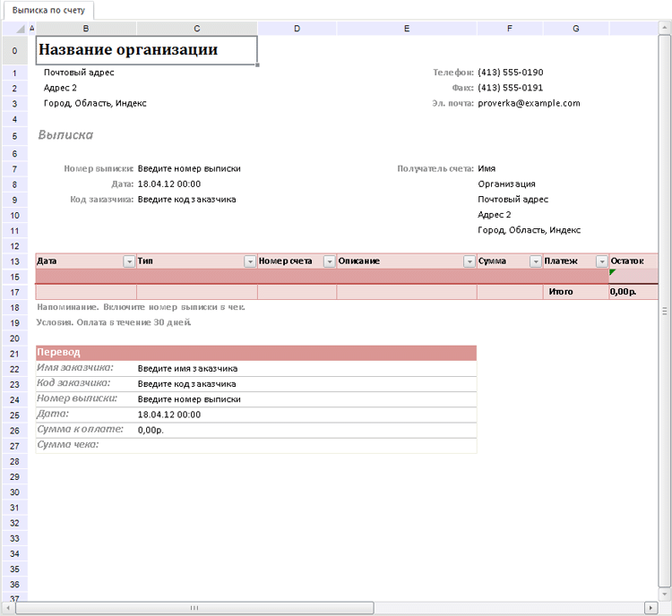672x616 pixels.
Task: Click the Адрес 2 cell in row 2
Action: 60,88
